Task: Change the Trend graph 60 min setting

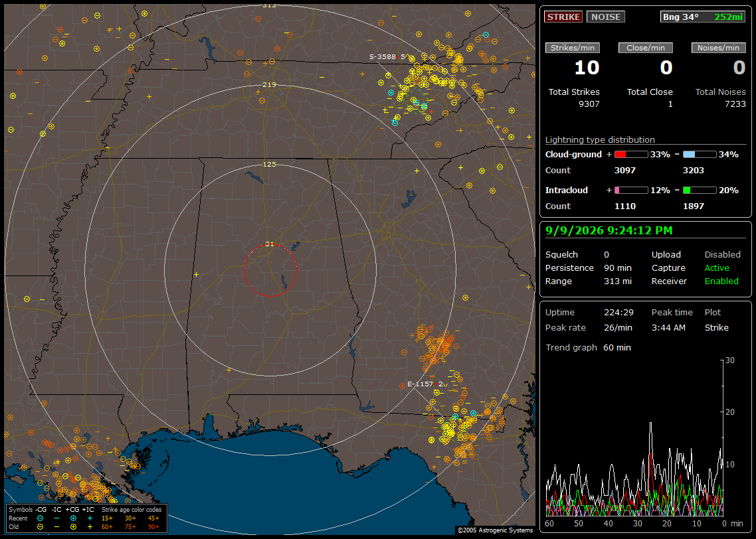Action: (616, 347)
